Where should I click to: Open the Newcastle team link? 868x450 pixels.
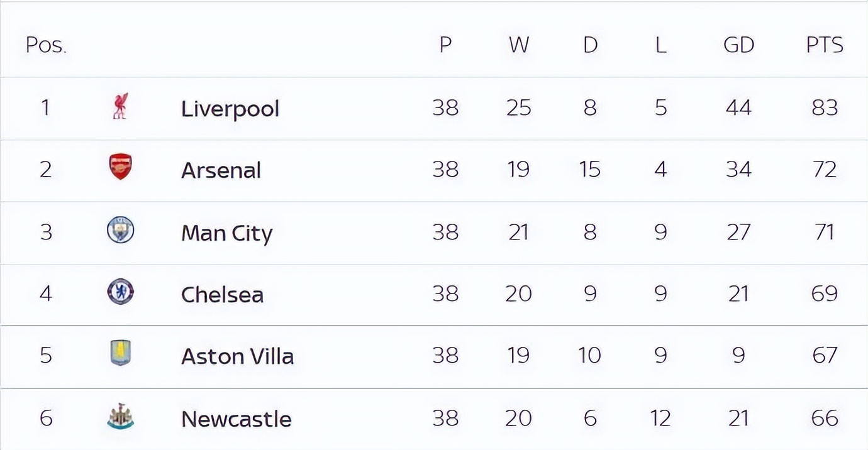(x=236, y=419)
